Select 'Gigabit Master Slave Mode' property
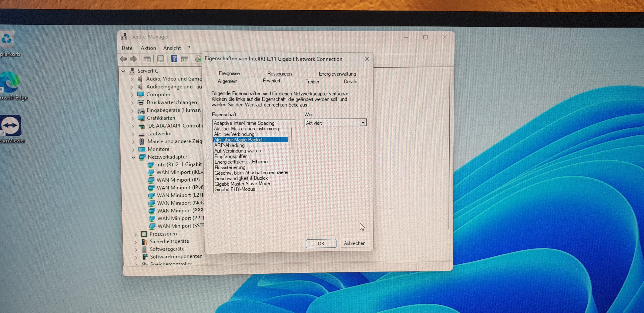Screen dimensions: 644x313 242,184
